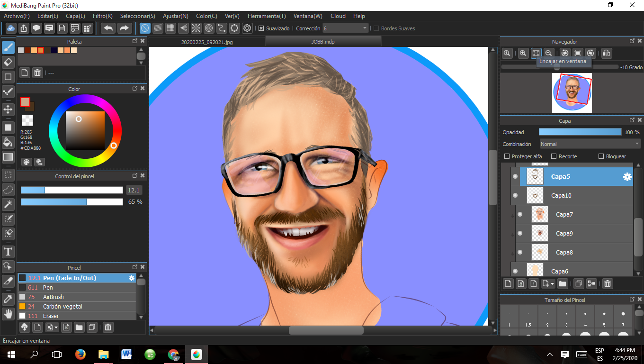This screenshot has height=364, width=644.
Task: Select the AirBrush brush
Action: point(77,297)
